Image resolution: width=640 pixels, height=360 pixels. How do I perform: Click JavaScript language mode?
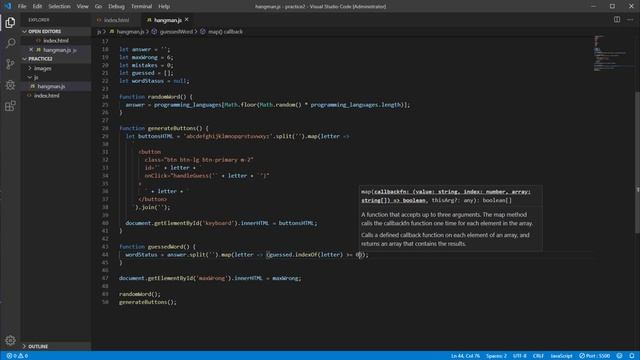point(561,356)
